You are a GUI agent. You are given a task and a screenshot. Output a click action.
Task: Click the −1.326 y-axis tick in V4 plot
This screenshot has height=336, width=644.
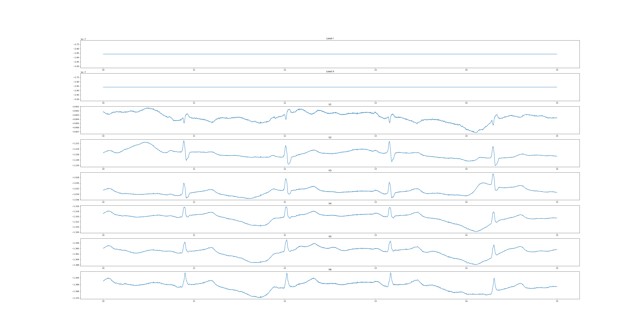76,232
